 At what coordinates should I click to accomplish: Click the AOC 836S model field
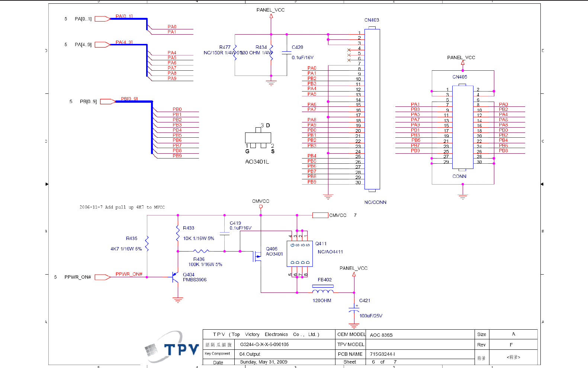pos(381,335)
